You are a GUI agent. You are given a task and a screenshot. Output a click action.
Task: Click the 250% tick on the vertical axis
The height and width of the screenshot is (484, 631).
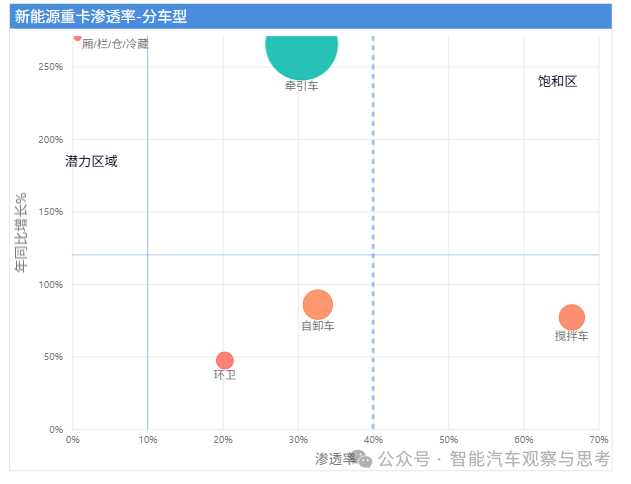tap(51, 67)
